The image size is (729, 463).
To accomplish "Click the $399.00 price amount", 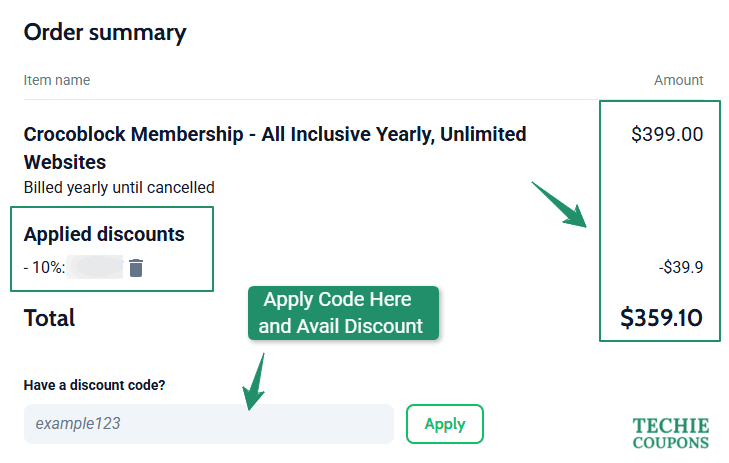I will [667, 135].
